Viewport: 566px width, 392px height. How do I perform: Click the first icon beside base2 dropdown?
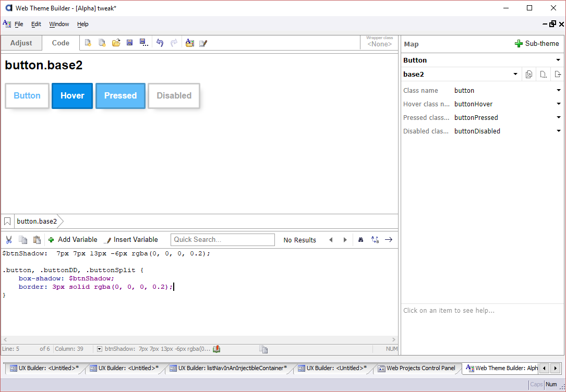coord(529,75)
